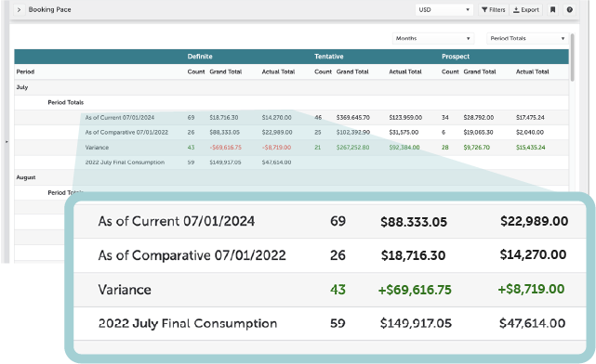Click the Export download button
The image size is (596, 364).
pos(526,10)
